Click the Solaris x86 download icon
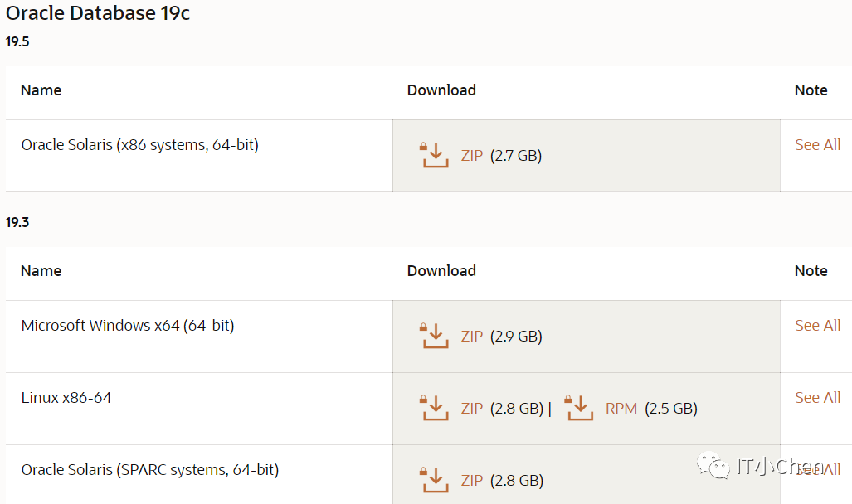Image resolution: width=852 pixels, height=504 pixels. [x=435, y=155]
